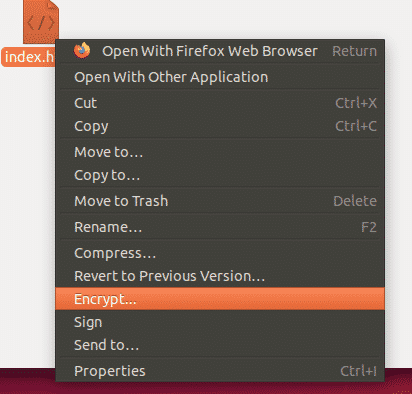Screen dimensions: 412x394
Task: Select Sign from the context menu
Action: [x=220, y=322]
